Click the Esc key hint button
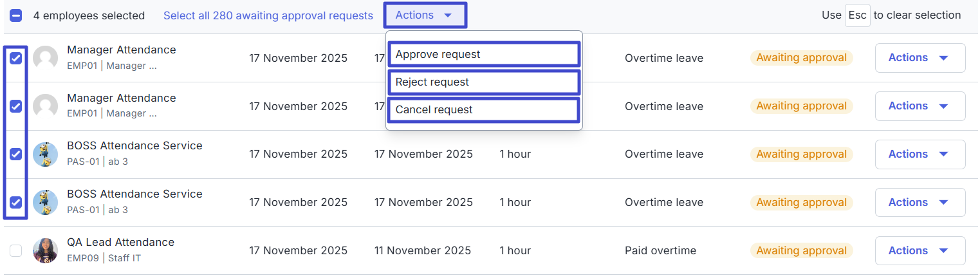 (x=857, y=15)
